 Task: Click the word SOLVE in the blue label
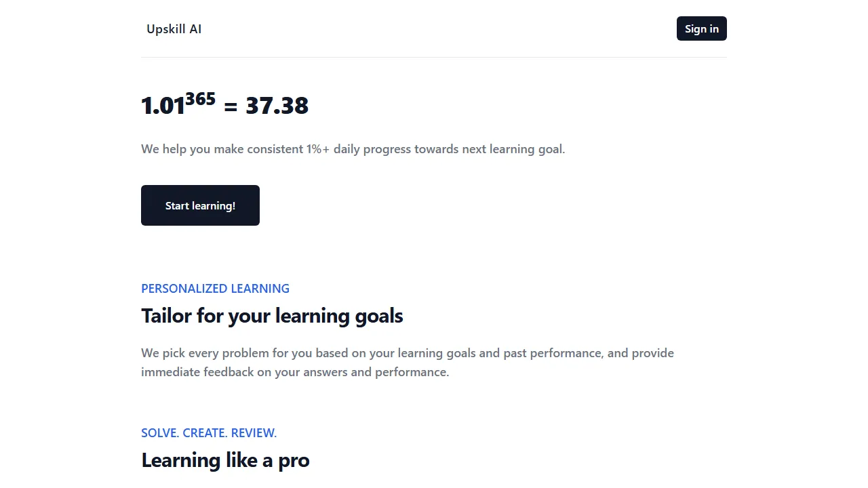coord(159,432)
